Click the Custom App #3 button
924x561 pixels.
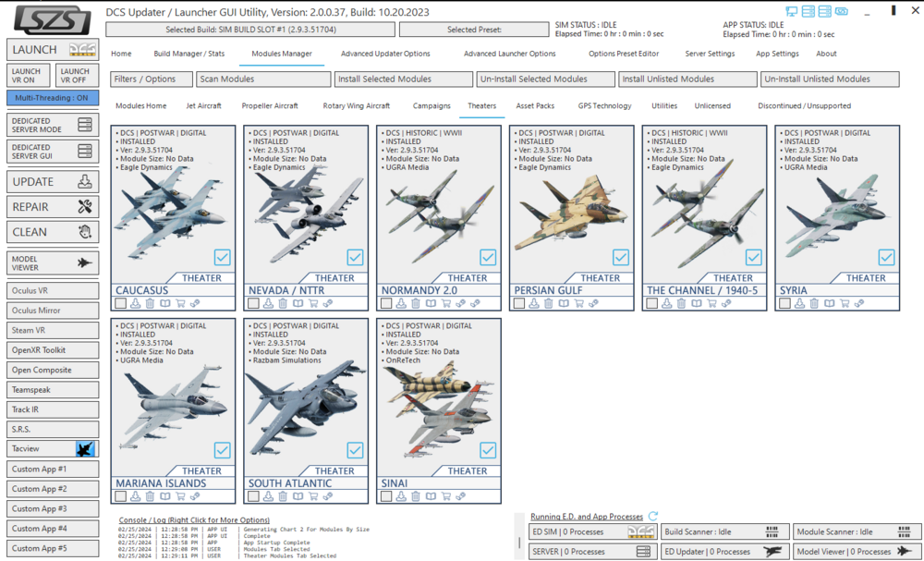pos(53,508)
